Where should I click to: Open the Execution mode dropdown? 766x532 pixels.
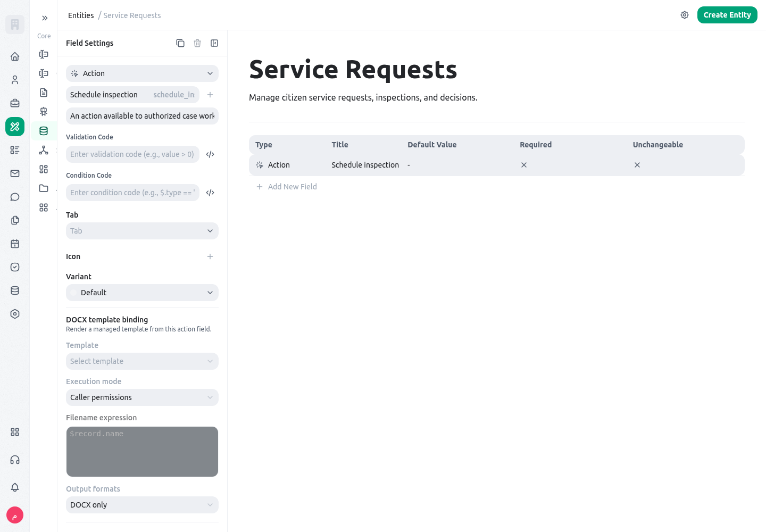click(x=142, y=397)
